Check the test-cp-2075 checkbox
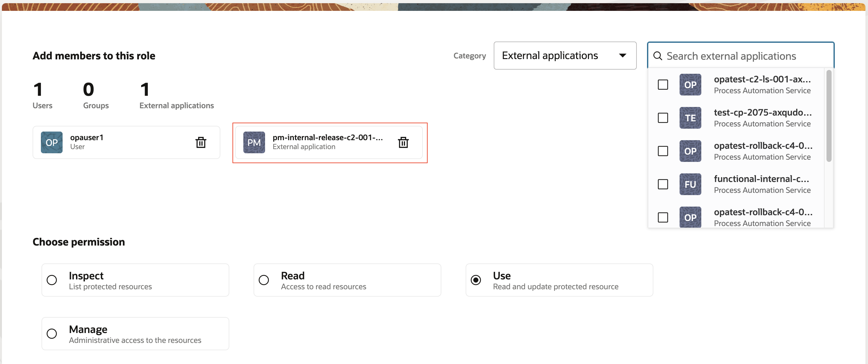This screenshot has width=868, height=364. [x=662, y=118]
